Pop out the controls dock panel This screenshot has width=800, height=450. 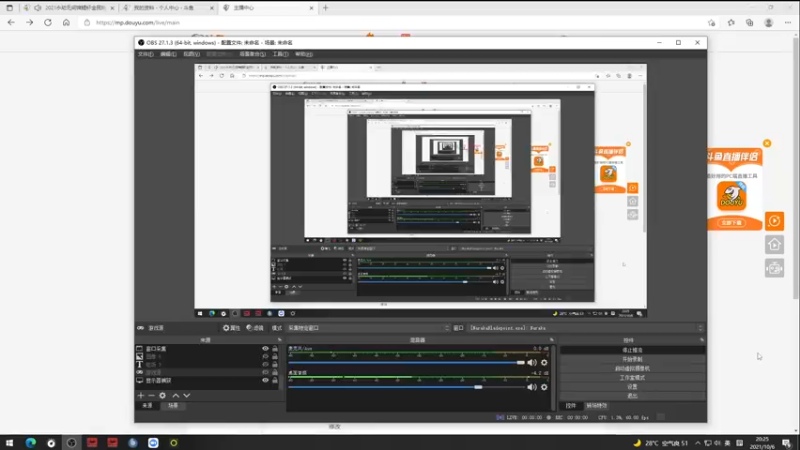pyautogui.click(x=702, y=340)
